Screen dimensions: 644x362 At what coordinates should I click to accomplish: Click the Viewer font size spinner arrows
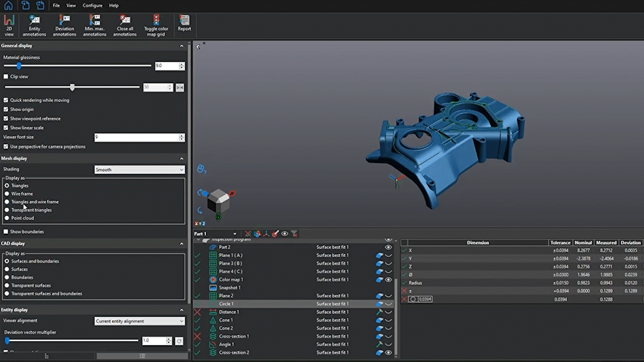pyautogui.click(x=182, y=137)
